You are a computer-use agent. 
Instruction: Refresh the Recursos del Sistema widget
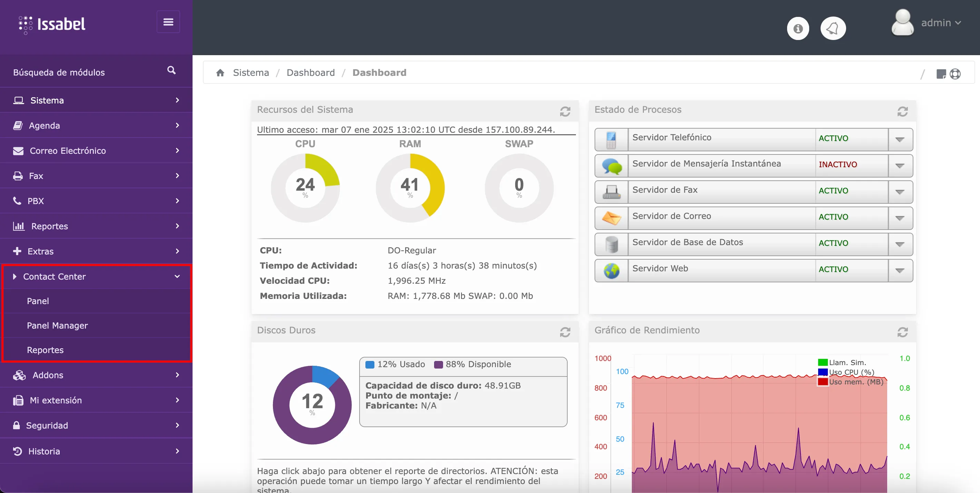click(565, 111)
